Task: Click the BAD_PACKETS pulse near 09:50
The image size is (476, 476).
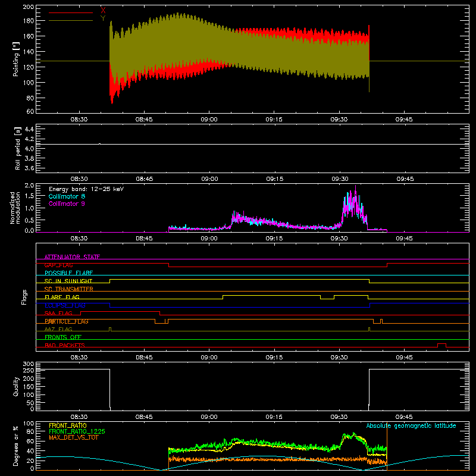Action: [x=441, y=345]
